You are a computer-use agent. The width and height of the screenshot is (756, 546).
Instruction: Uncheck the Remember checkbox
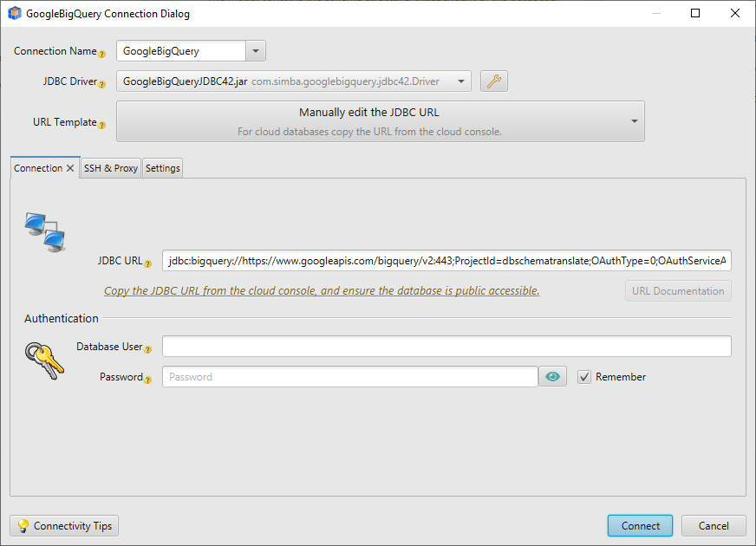[583, 376]
